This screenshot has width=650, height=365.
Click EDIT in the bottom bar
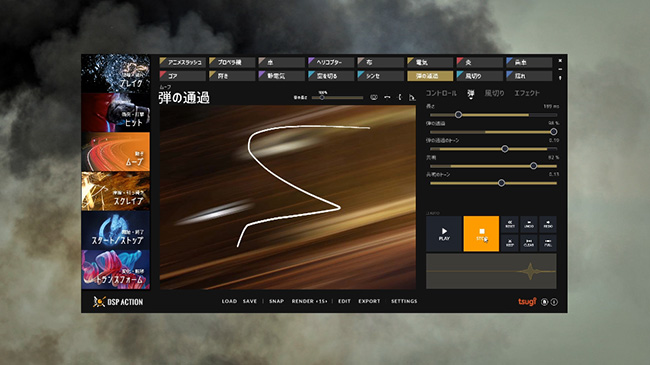[344, 301]
